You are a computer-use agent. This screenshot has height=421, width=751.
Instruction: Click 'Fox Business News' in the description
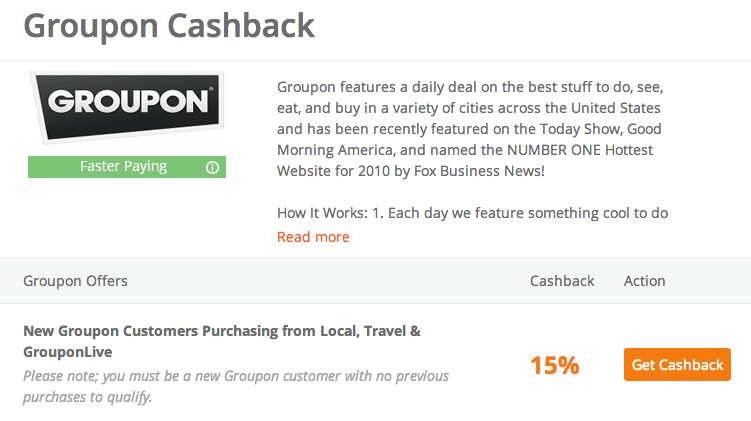466,171
